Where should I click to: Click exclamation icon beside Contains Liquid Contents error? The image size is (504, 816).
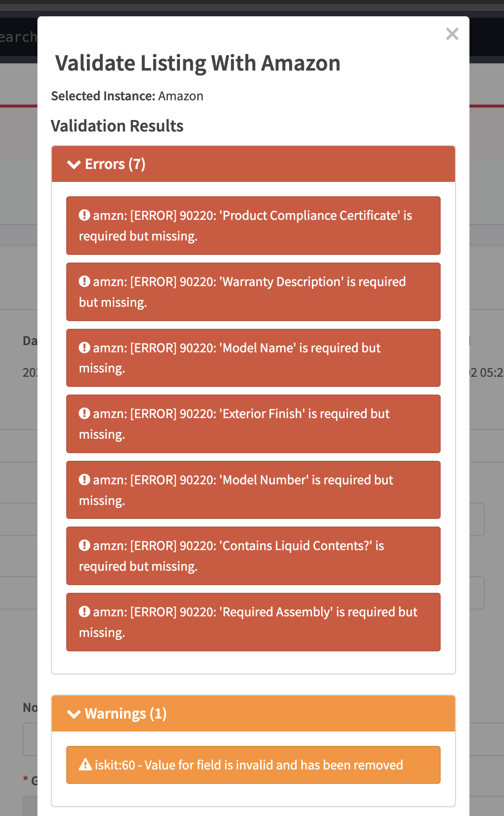tap(84, 545)
